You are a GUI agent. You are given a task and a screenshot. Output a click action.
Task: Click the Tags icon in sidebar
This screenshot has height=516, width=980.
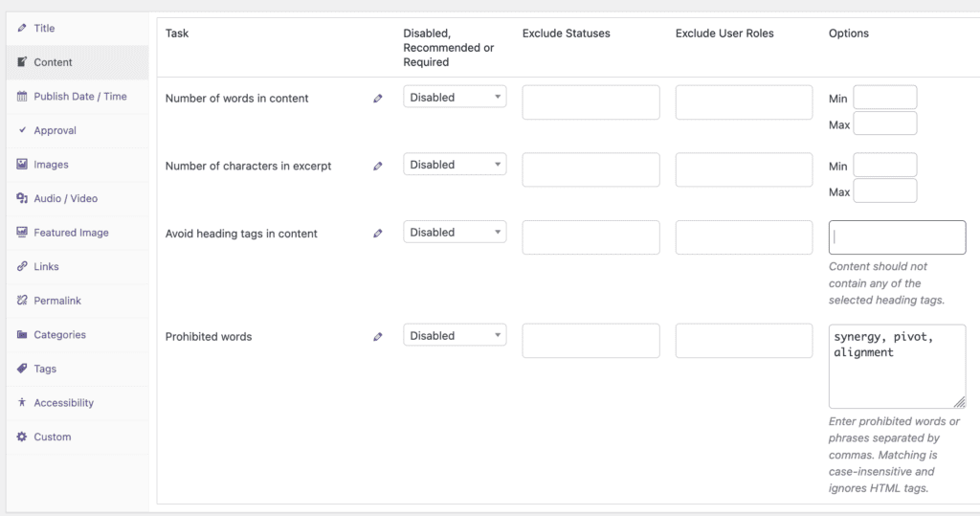click(22, 369)
